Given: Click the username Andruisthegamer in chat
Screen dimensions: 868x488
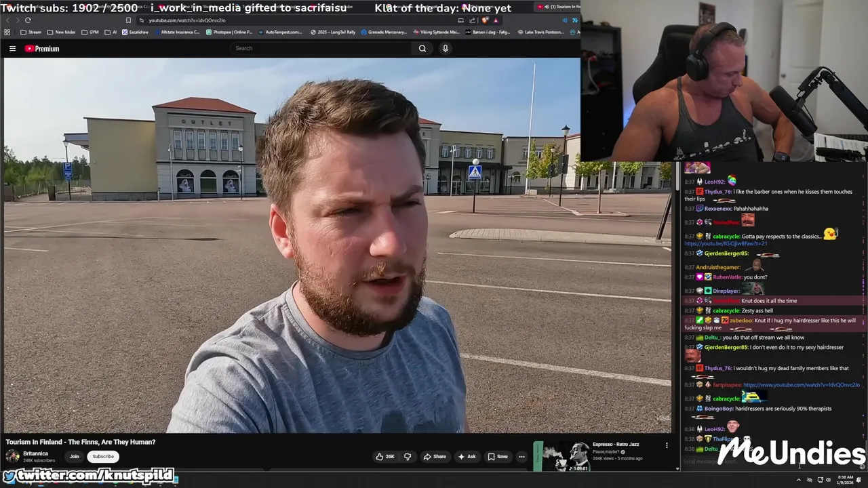Looking at the screenshot, I should click(x=718, y=267).
